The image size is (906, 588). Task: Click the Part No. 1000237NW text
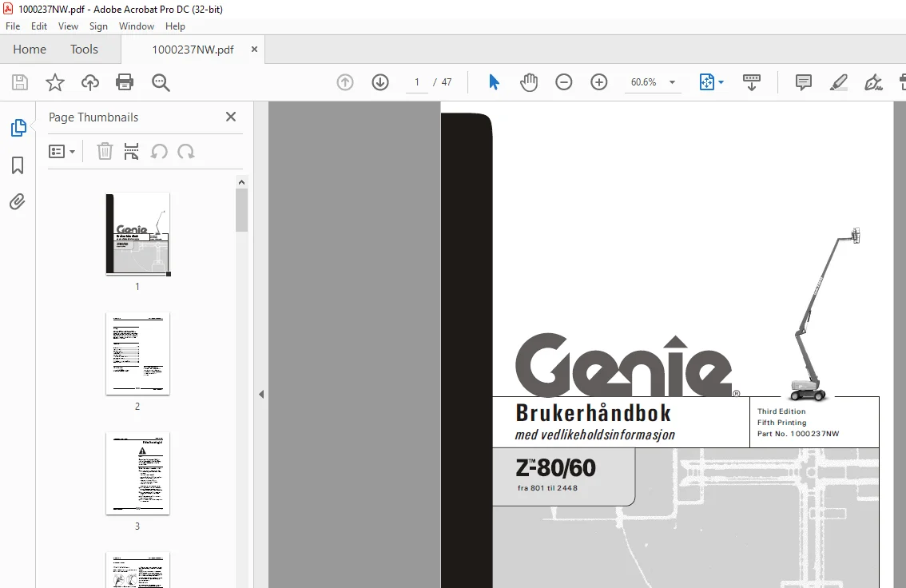[798, 433]
